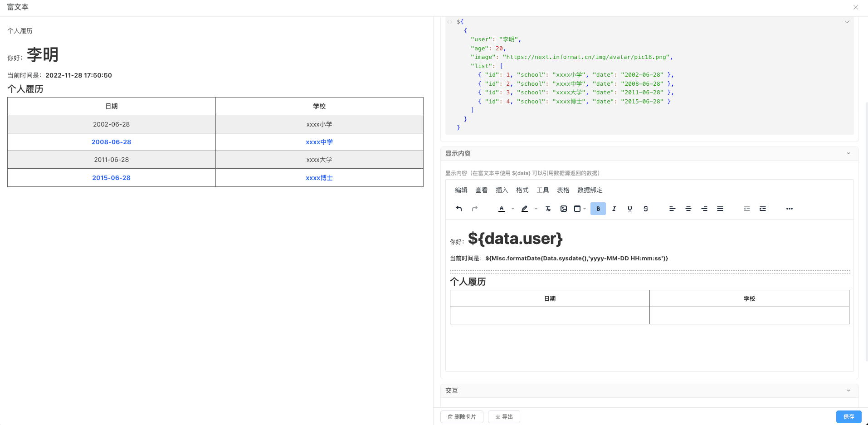Open the 数据绑定 menu
868x425 pixels.
(590, 190)
